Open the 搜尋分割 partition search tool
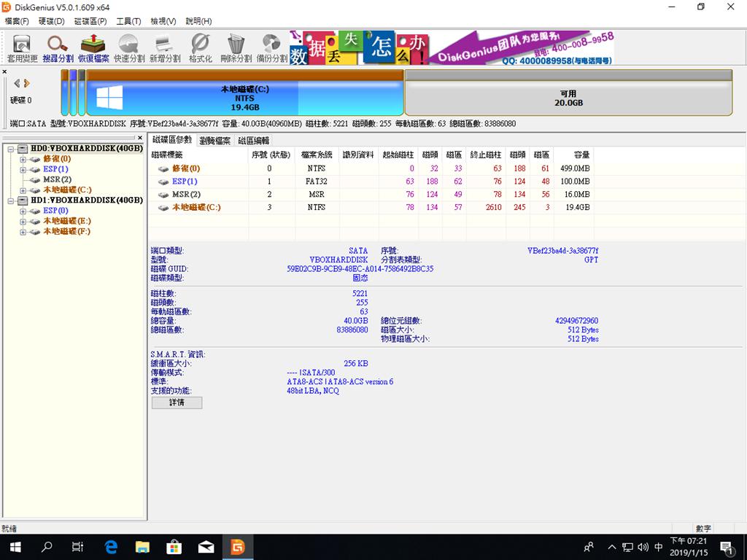This screenshot has width=747, height=560. (x=58, y=49)
